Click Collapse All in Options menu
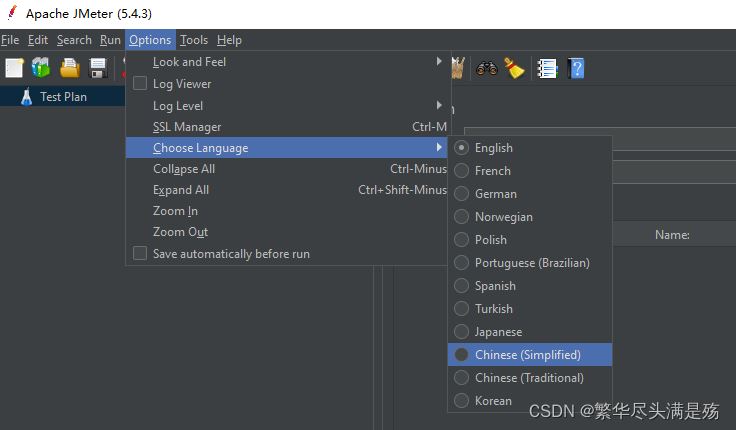 point(184,169)
